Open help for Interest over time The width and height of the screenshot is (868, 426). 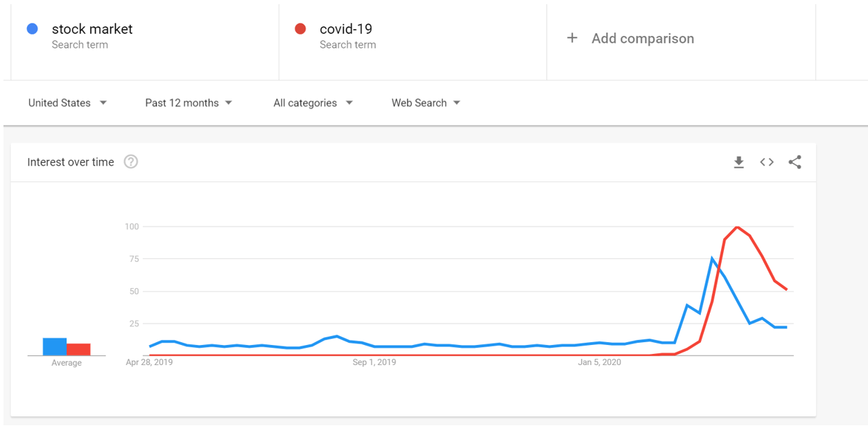(130, 162)
